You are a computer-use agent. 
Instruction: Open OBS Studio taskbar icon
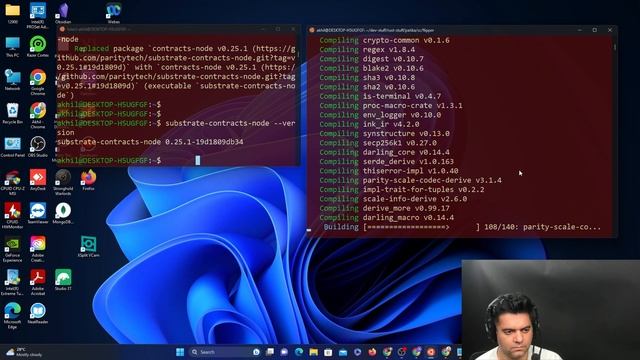[x=402, y=352]
